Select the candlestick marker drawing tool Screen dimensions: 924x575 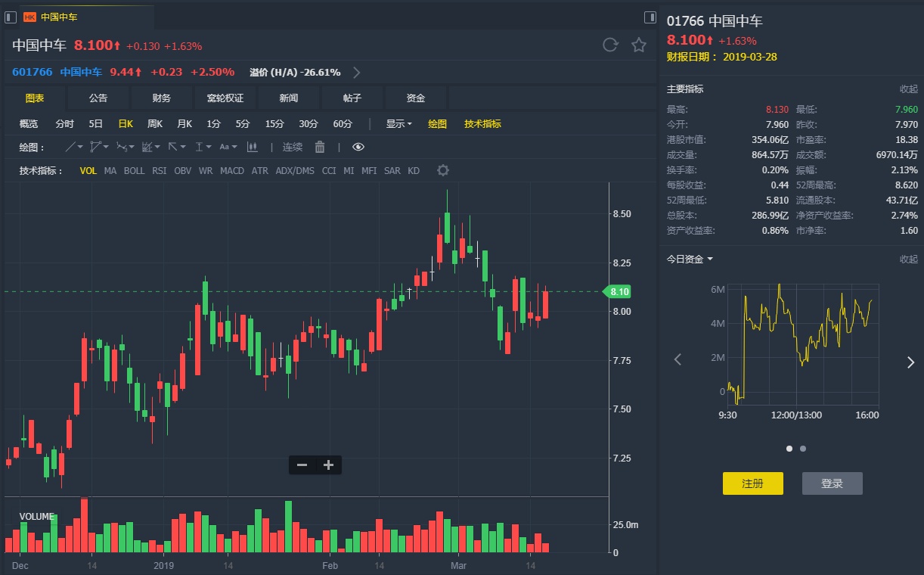(252, 147)
